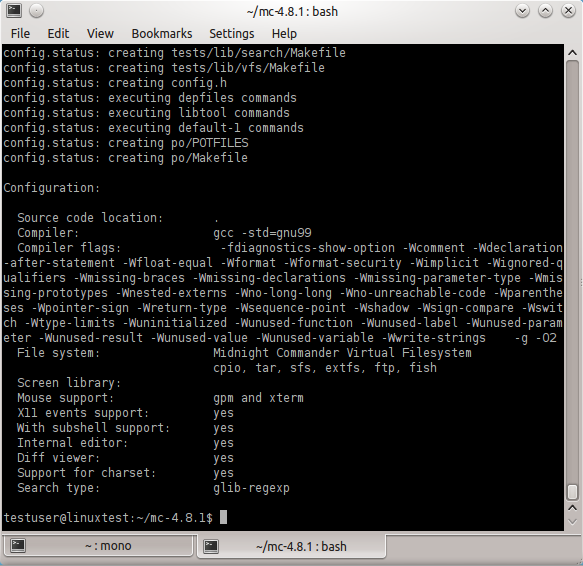The image size is (583, 566).
Task: Click terminal icon on the bash tab
Action: pos(211,546)
